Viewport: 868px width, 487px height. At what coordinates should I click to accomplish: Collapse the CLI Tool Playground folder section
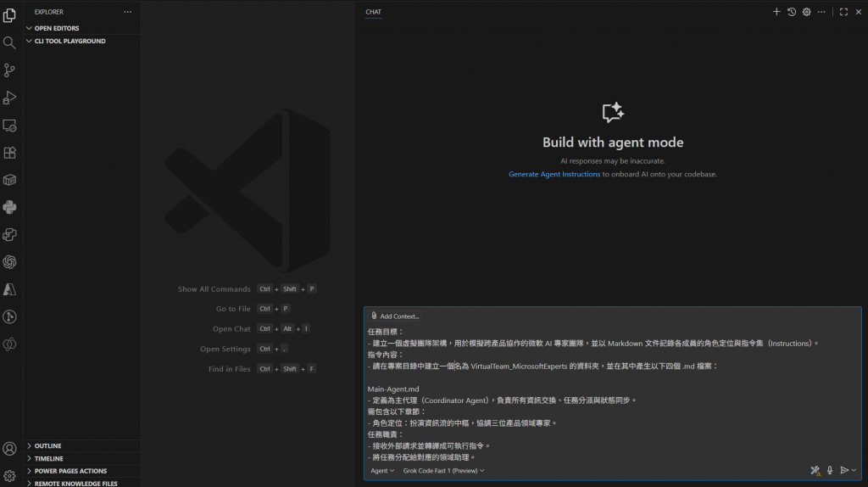click(x=82, y=41)
